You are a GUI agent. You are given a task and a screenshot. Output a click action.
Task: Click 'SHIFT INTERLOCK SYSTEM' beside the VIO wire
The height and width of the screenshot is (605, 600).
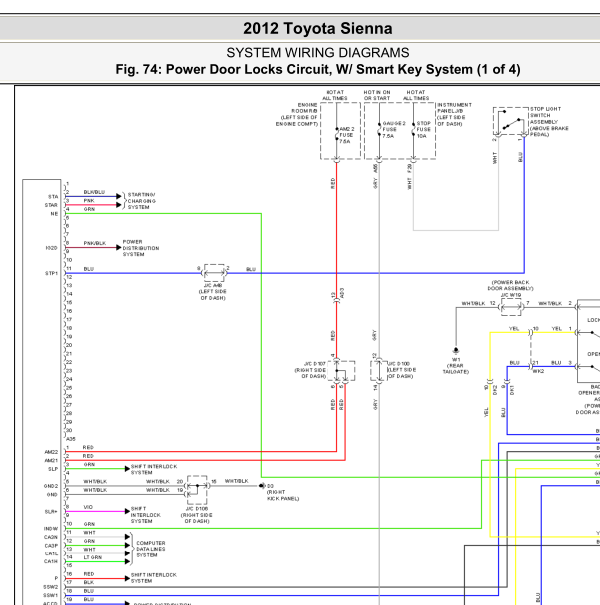coord(145,515)
